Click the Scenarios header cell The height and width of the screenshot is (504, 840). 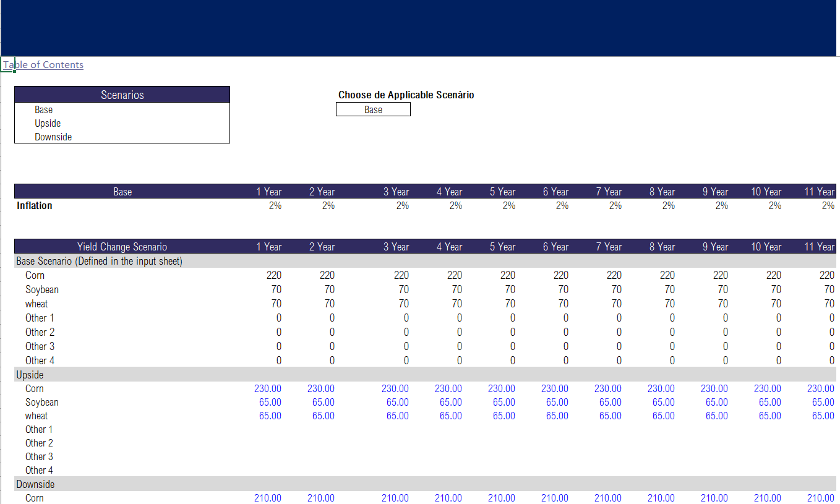tap(122, 95)
